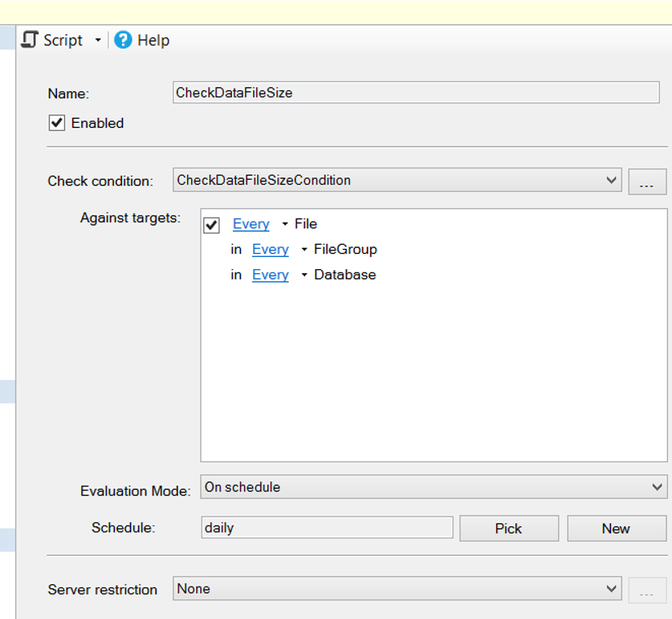Click the Help toolbar label

coord(154,41)
